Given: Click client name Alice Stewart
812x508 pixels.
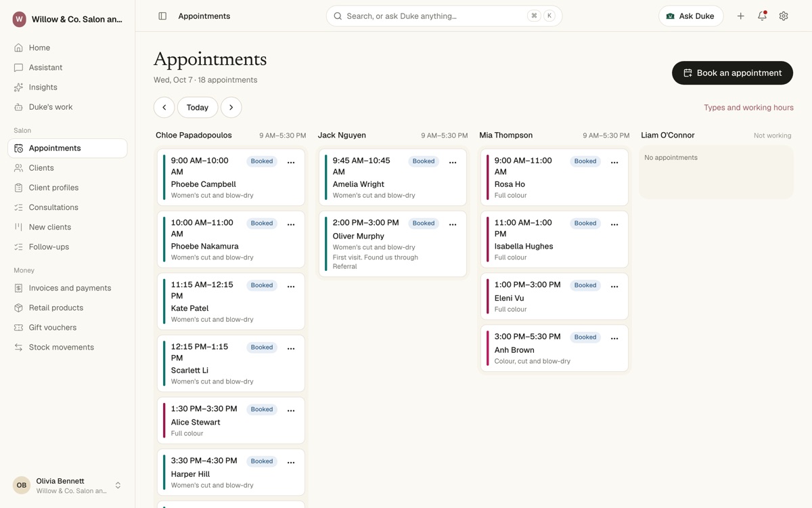Looking at the screenshot, I should [x=196, y=422].
